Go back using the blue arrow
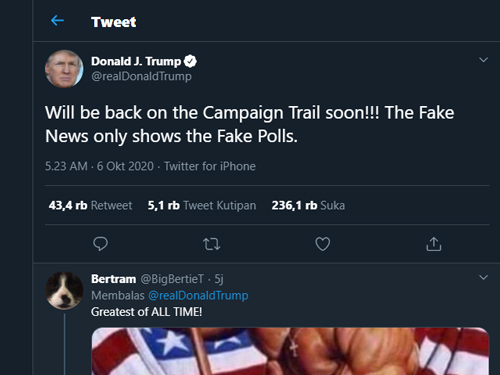The height and width of the screenshot is (375, 500). (x=57, y=21)
